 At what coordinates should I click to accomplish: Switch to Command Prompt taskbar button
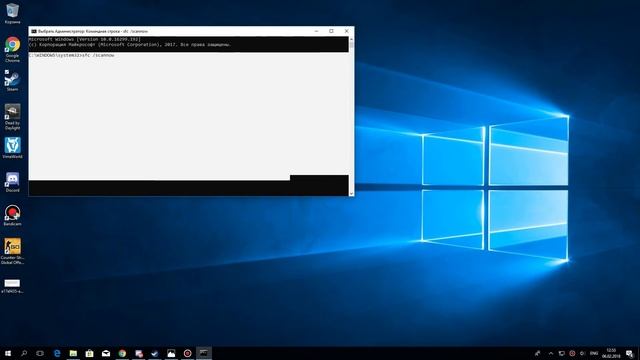(204, 353)
